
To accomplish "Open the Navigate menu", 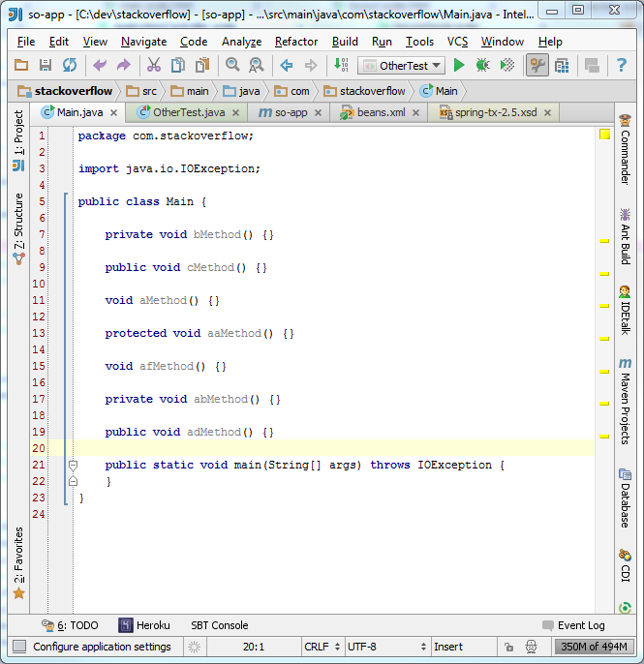I will [143, 42].
